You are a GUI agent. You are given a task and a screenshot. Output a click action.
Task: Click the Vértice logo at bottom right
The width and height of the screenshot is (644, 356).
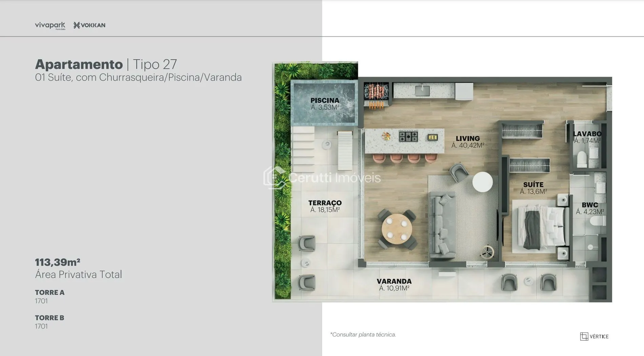[x=594, y=336]
